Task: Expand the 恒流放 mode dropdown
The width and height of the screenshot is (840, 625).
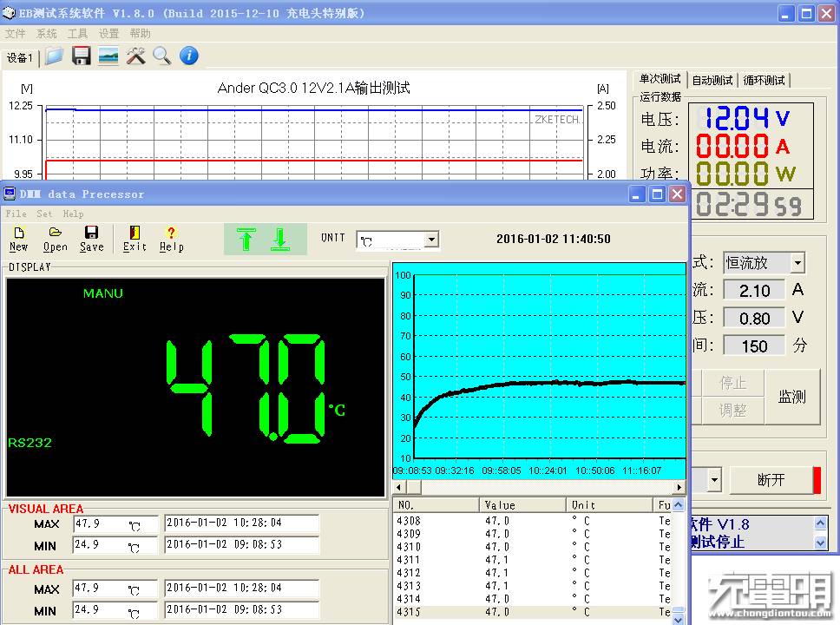Action: coord(797,262)
